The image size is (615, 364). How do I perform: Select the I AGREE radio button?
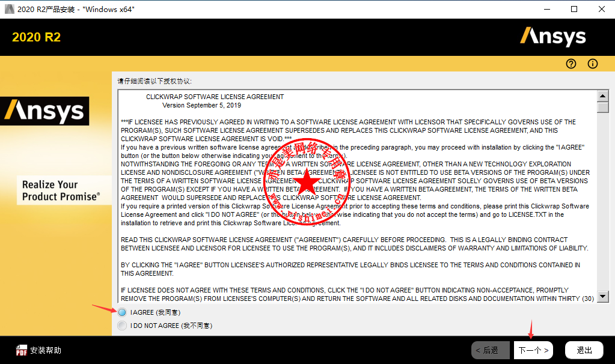[123, 312]
